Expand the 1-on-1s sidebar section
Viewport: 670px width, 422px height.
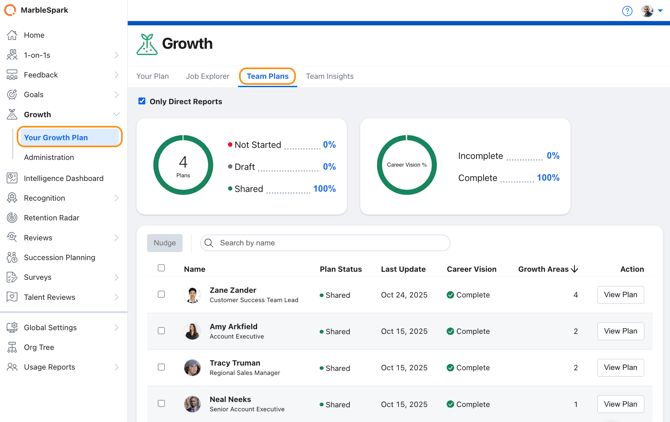[116, 55]
